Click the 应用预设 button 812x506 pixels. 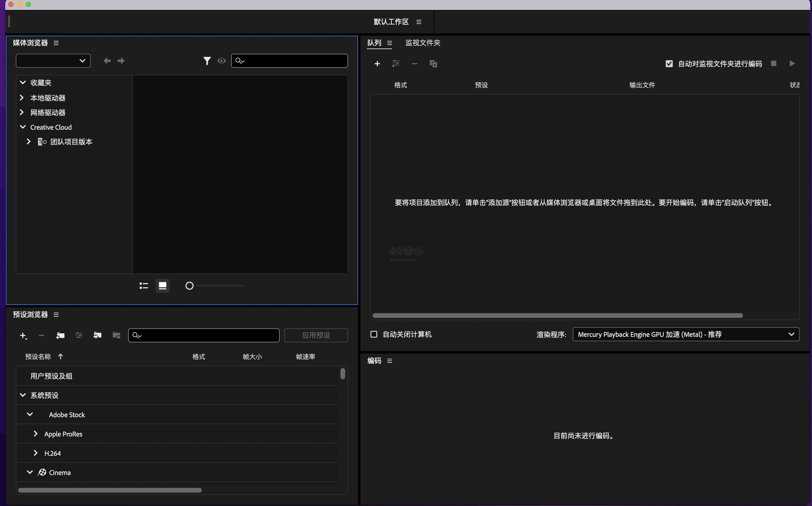[316, 335]
